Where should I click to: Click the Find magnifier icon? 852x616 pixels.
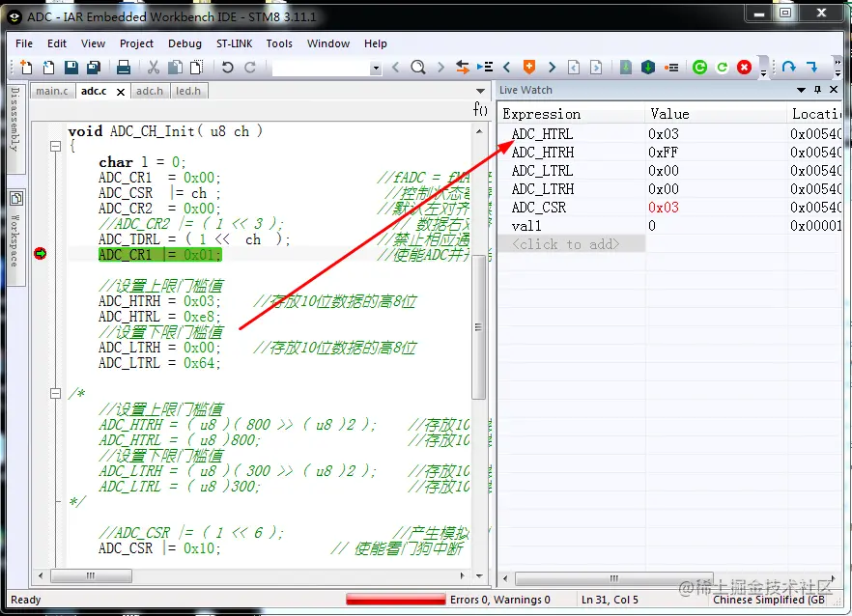tap(418, 67)
